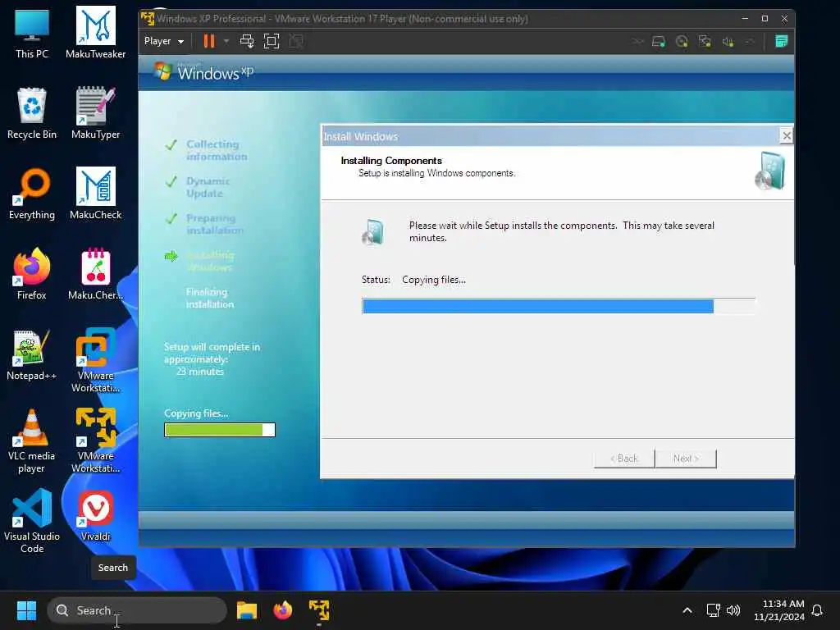Open Firefox from the taskbar
The image size is (840, 630).
click(283, 610)
